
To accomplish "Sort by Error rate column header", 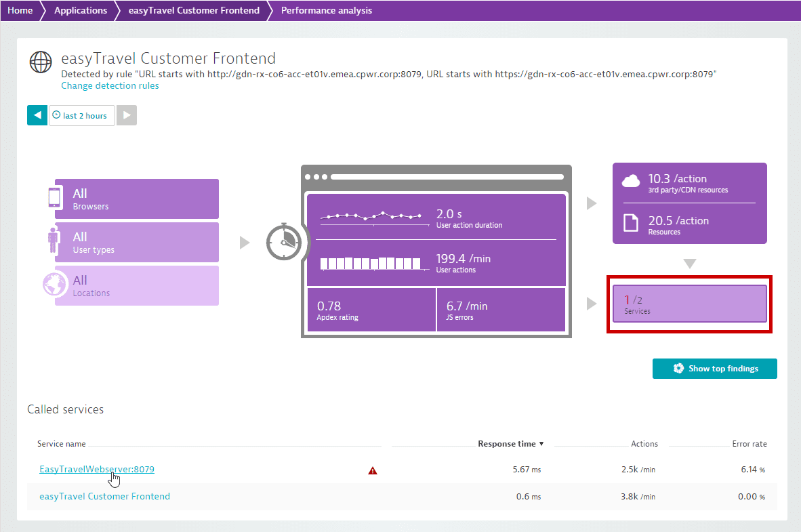I will [749, 444].
